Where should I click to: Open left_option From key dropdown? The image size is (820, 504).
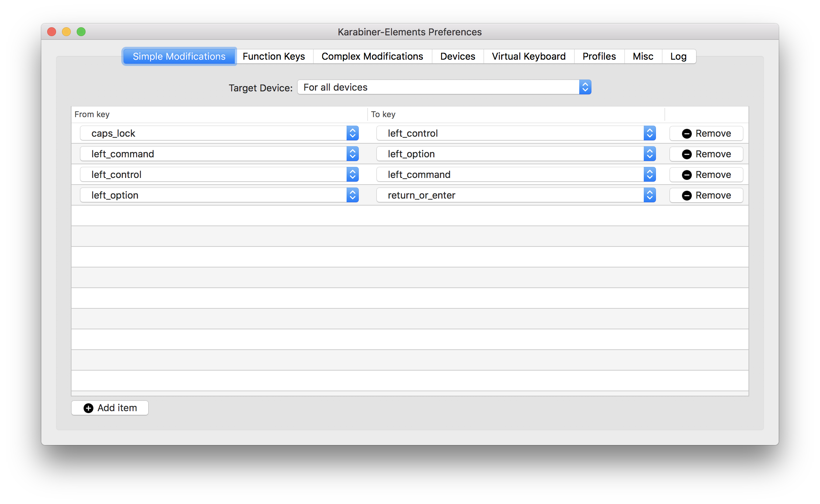pyautogui.click(x=219, y=195)
